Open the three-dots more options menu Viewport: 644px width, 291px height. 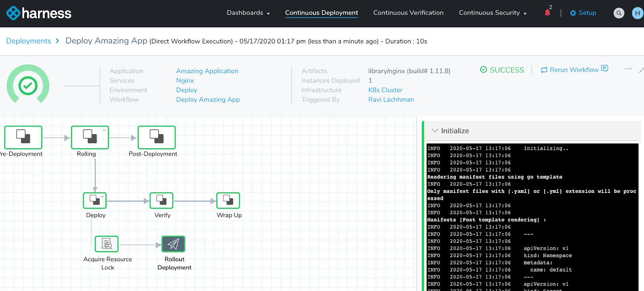click(628, 69)
